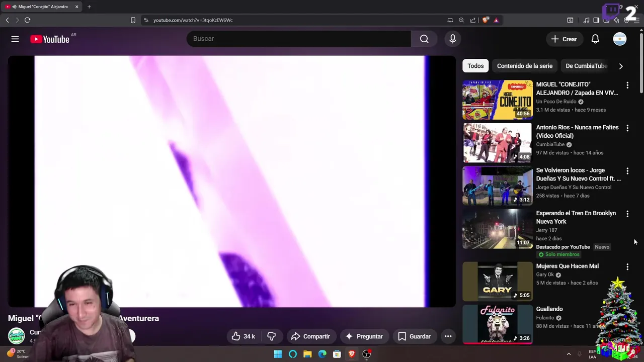Like the video with thumbs up
Image resolution: width=644 pixels, height=362 pixels.
(x=244, y=336)
